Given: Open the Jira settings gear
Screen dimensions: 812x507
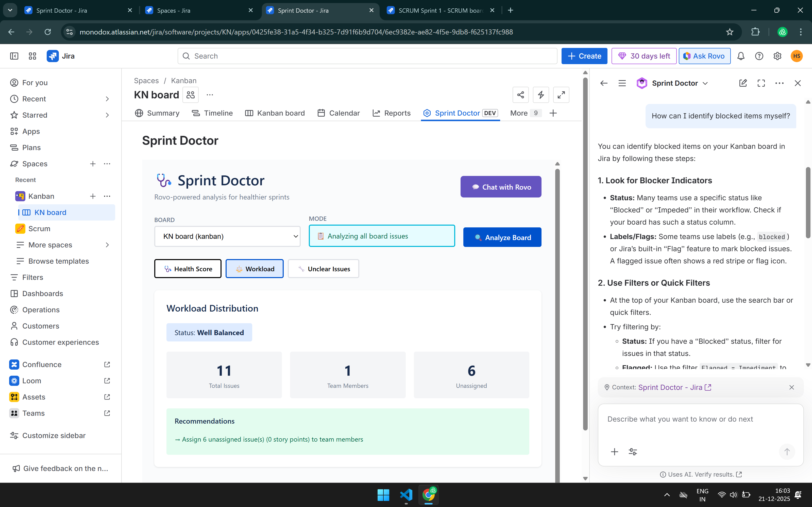Looking at the screenshot, I should click(777, 56).
